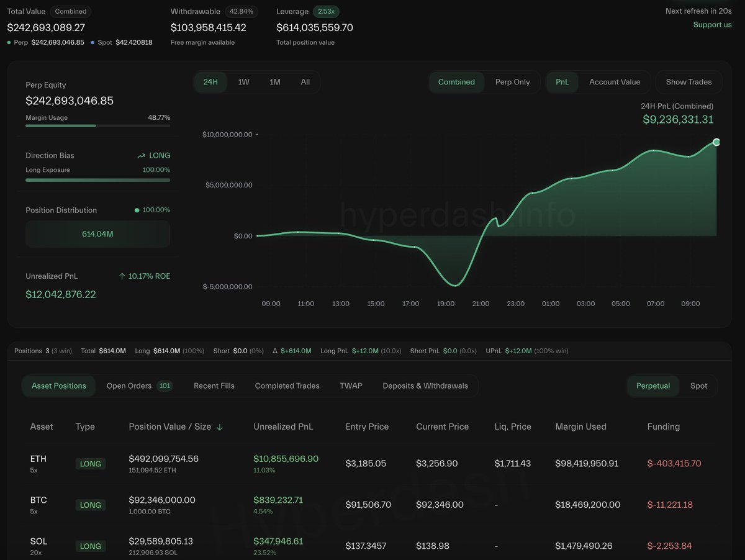Select the All time range
Viewport: 745px width, 560px height.
click(305, 82)
